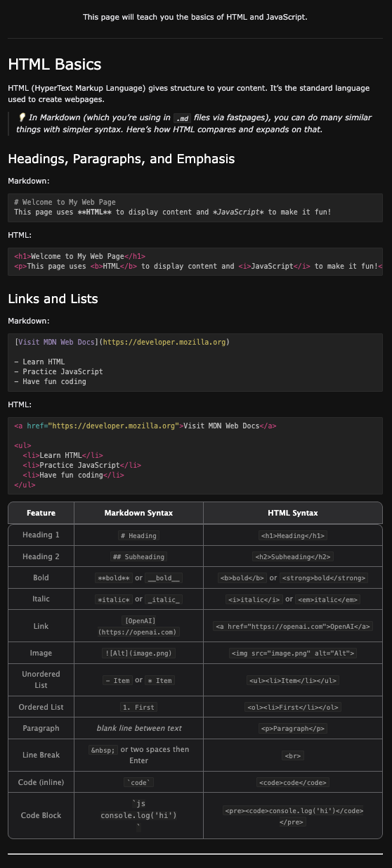
Task: Click the "console.log('hi')" markdown code block cell
Action: [x=138, y=815]
